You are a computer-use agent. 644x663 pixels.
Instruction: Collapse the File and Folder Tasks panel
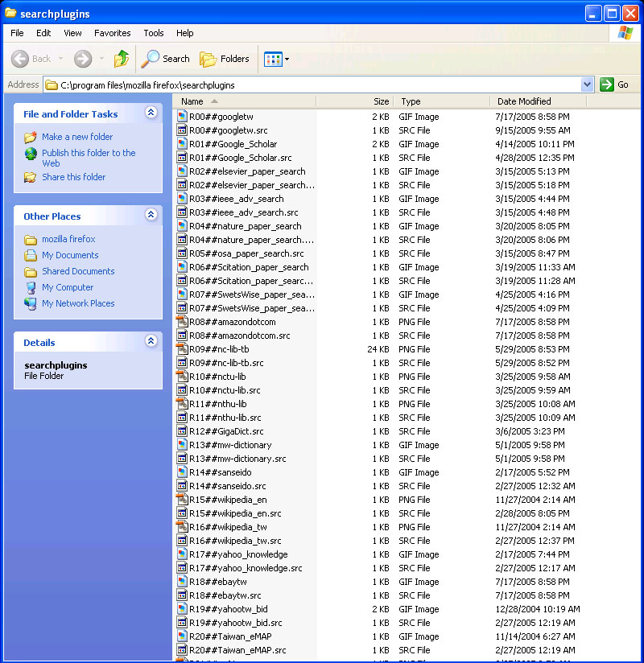point(151,113)
